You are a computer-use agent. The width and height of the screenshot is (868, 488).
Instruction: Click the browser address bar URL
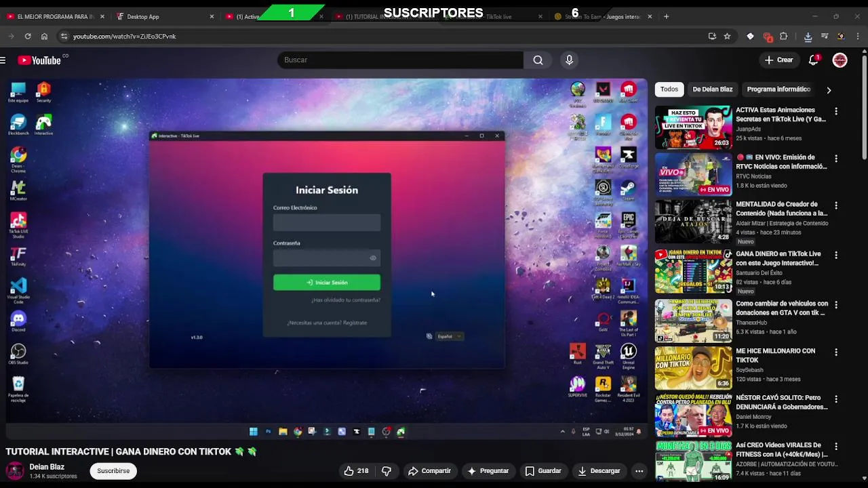(124, 36)
